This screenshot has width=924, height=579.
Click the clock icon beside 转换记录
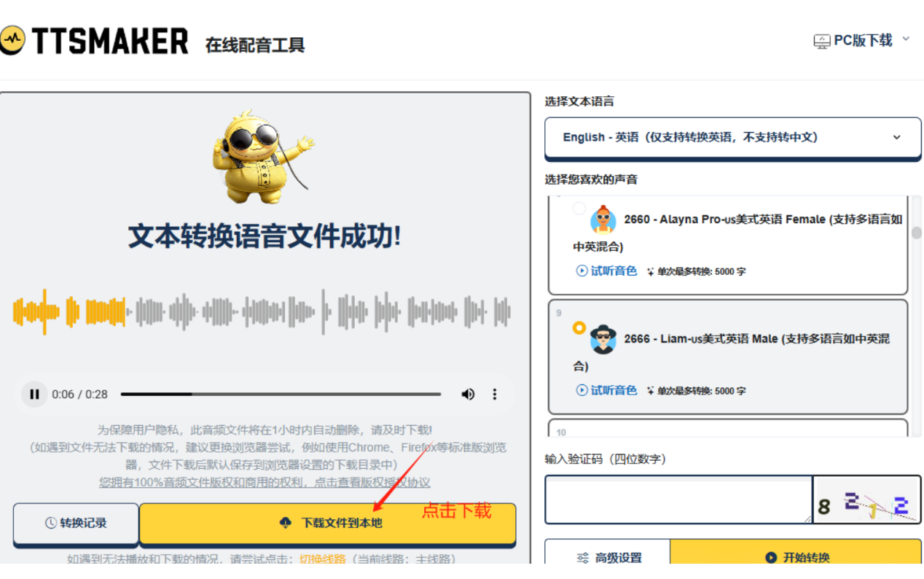click(51, 523)
